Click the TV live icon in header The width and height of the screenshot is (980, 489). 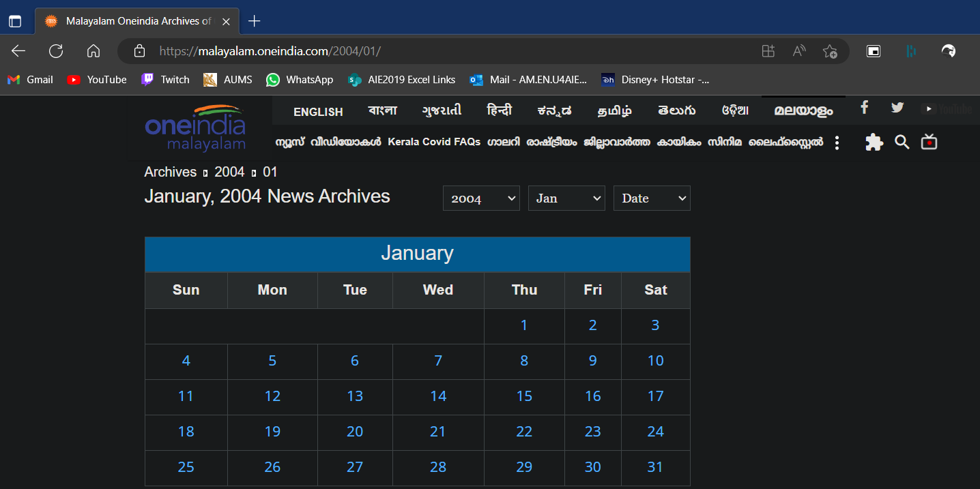tap(929, 143)
